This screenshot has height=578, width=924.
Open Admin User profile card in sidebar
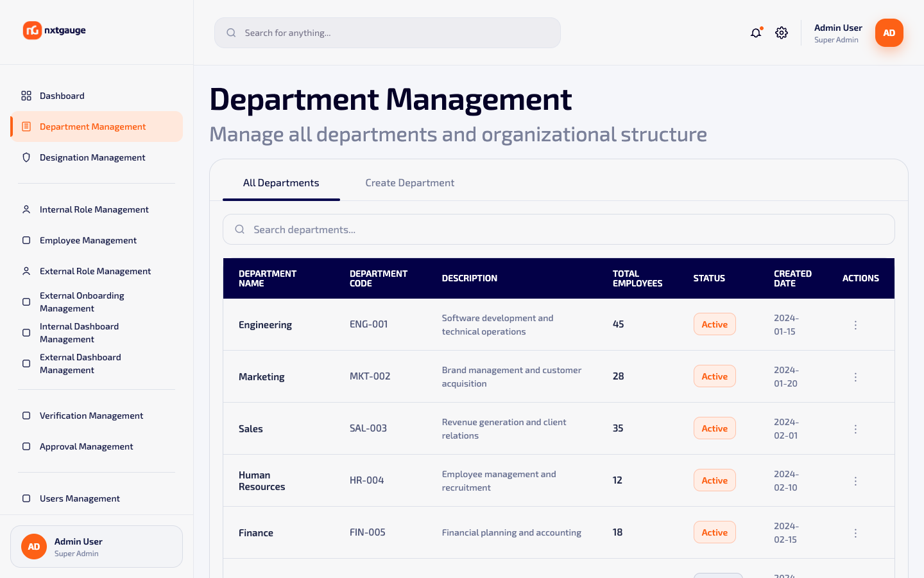[x=96, y=547]
